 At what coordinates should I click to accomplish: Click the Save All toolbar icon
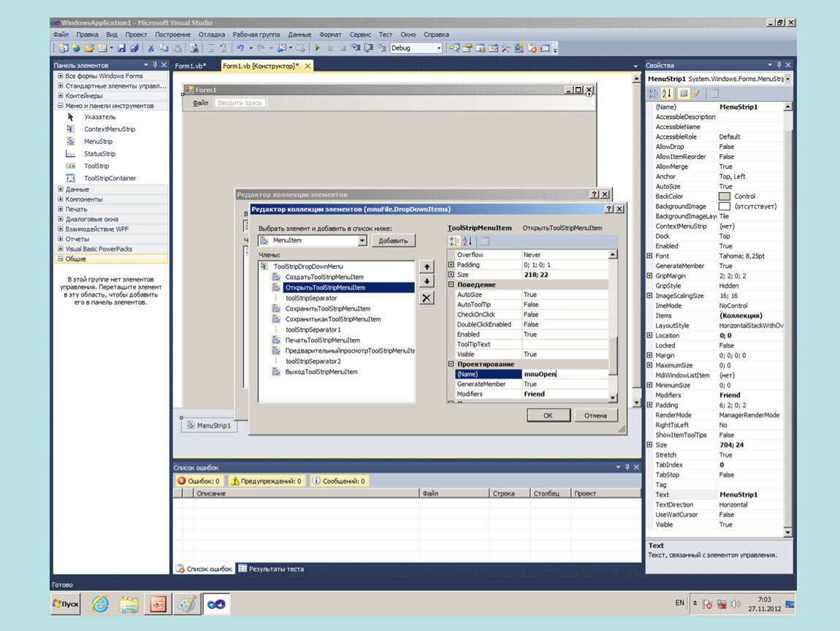[134, 48]
